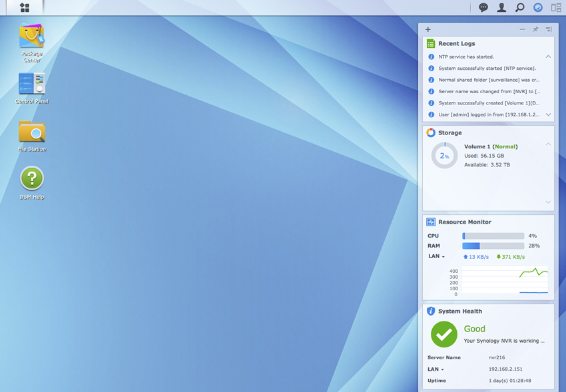Click 'Volume 1 (Normal)' text
This screenshot has width=566, height=392.
pyautogui.click(x=491, y=147)
